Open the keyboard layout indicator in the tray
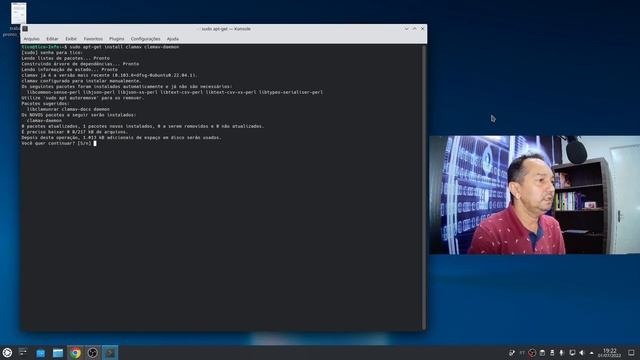 coord(522,353)
